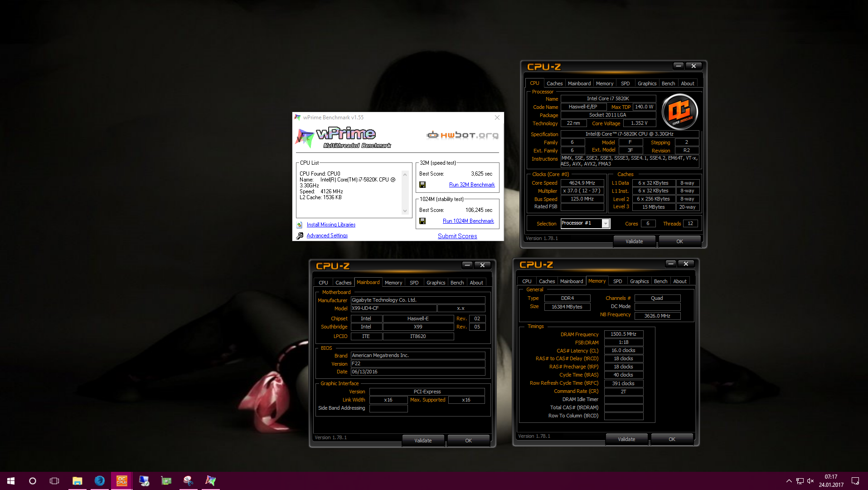Select the CPU-Z OC taskbar icon
868x490 pixels.
coord(122,481)
